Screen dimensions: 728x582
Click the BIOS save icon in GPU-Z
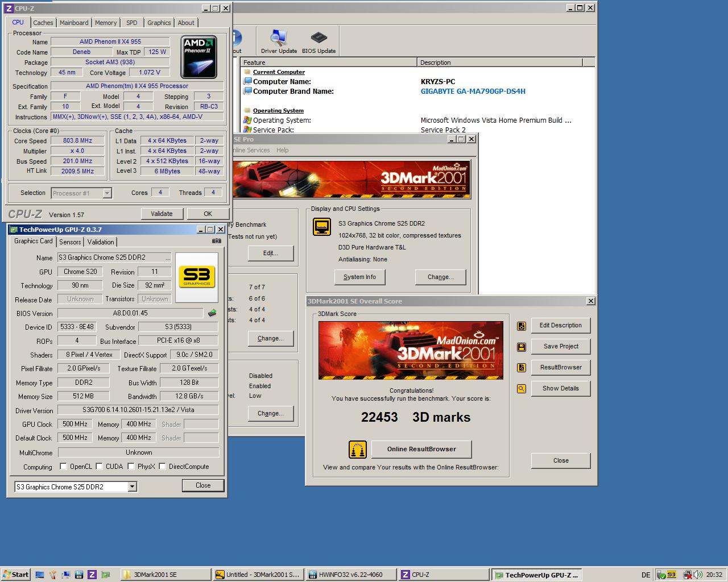[212, 313]
